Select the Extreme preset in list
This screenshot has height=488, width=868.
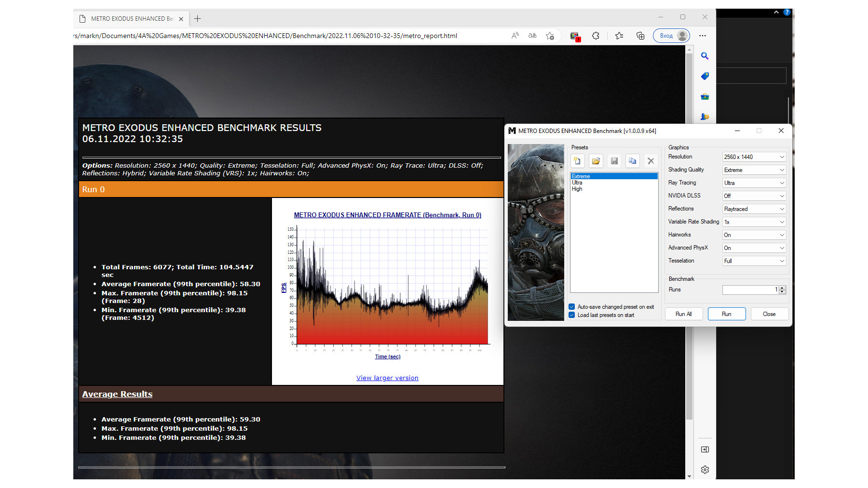pyautogui.click(x=614, y=176)
